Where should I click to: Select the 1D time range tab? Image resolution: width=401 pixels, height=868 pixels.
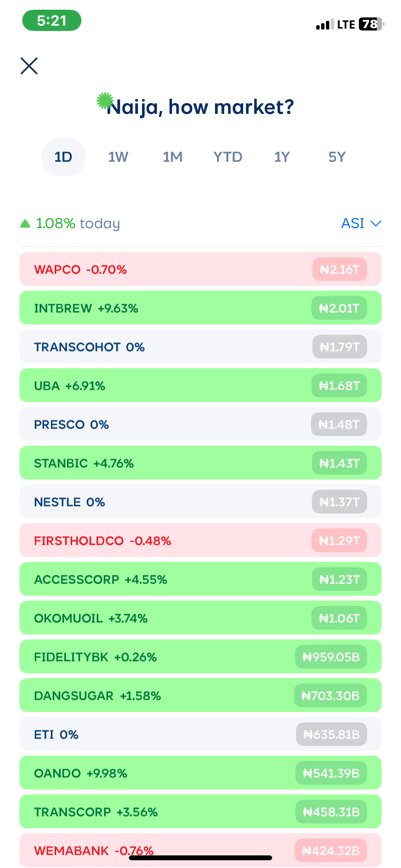click(x=63, y=157)
